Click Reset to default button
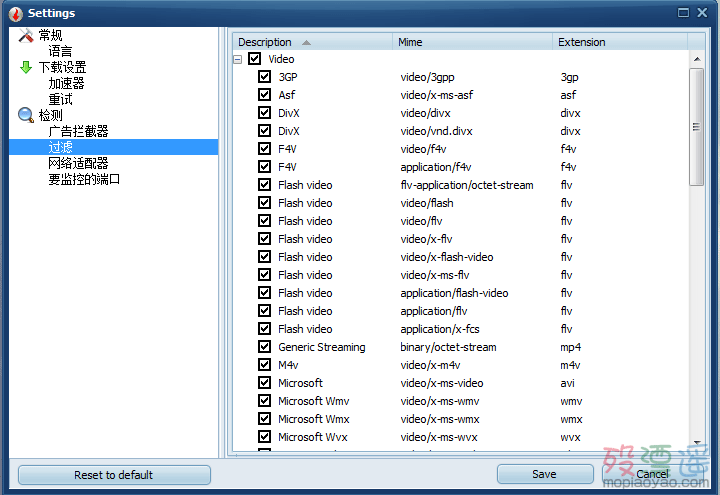Viewport: 720px width, 495px height. click(x=114, y=475)
